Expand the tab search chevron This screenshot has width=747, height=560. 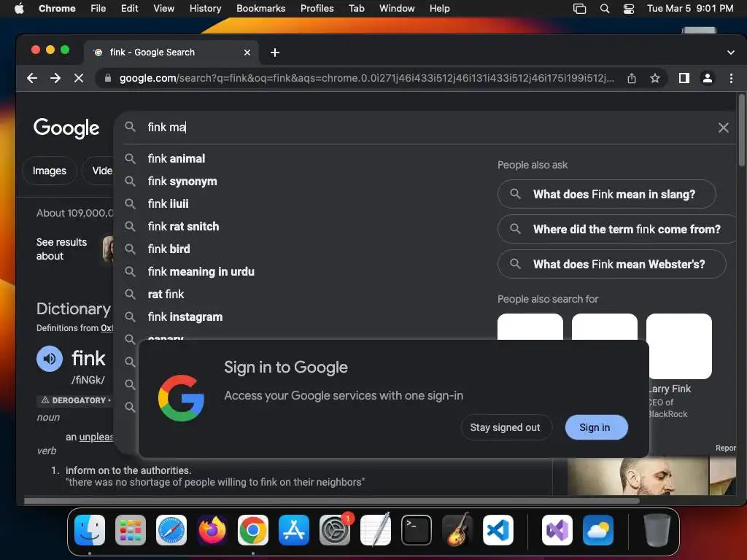[x=730, y=52]
